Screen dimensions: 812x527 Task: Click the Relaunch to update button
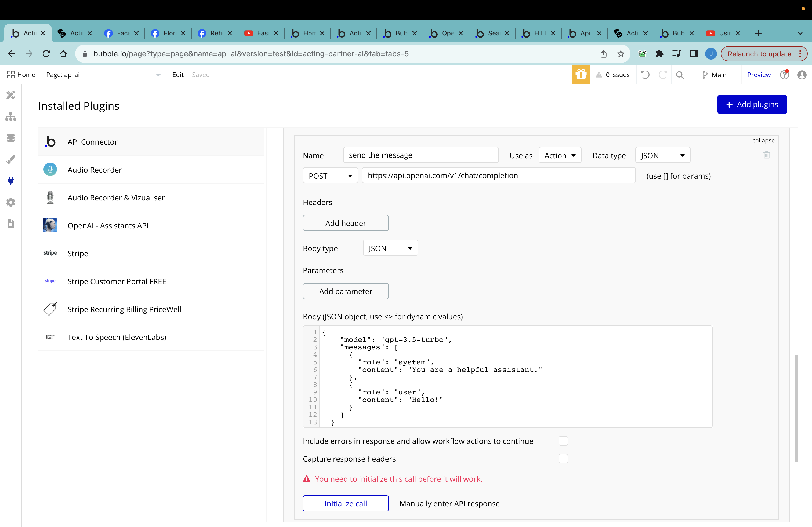point(759,53)
